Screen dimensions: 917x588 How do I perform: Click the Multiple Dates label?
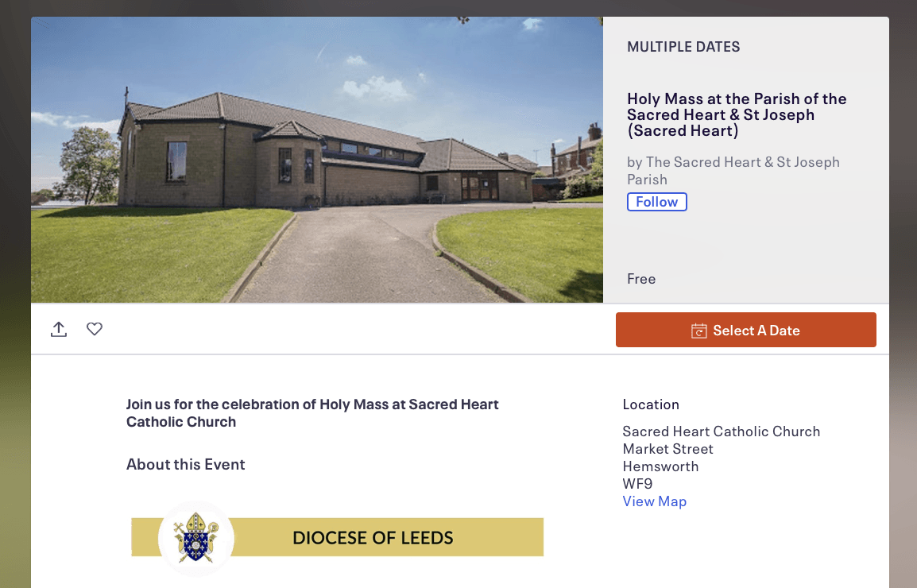tap(683, 47)
